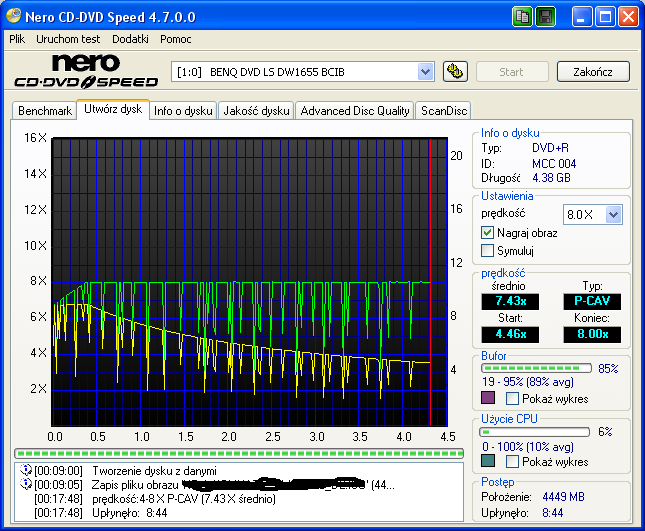The width and height of the screenshot is (645, 531).
Task: Click the średnio 7.43x speed readout
Action: point(510,301)
